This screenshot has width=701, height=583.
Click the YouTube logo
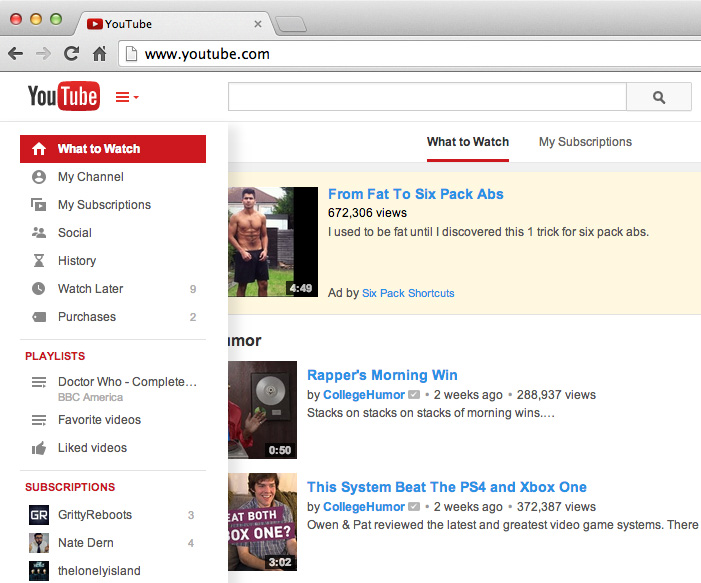pyautogui.click(x=64, y=96)
